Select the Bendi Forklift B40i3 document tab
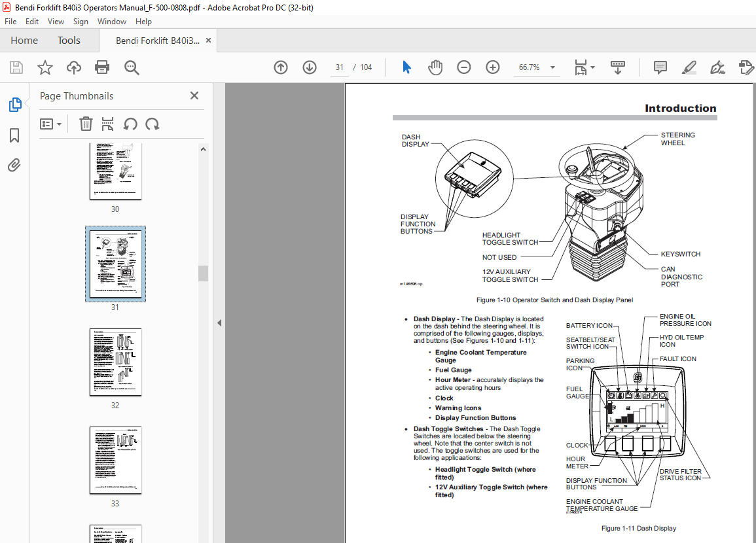756x543 pixels. pos(158,41)
